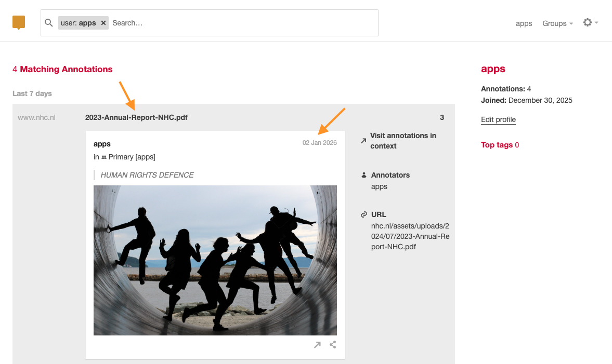Remove the user: apps search facet
This screenshot has height=364, width=612.
(103, 22)
